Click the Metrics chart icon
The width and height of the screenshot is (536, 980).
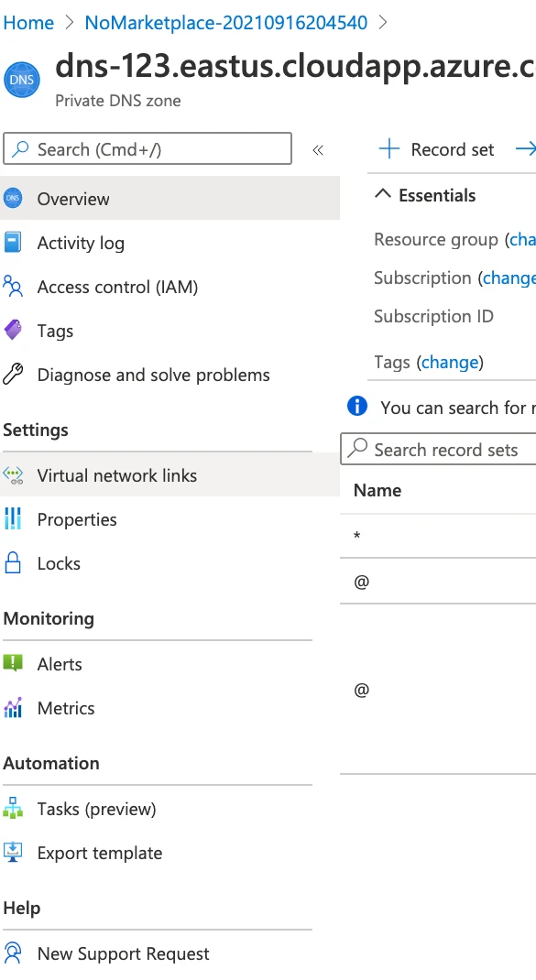click(x=13, y=707)
